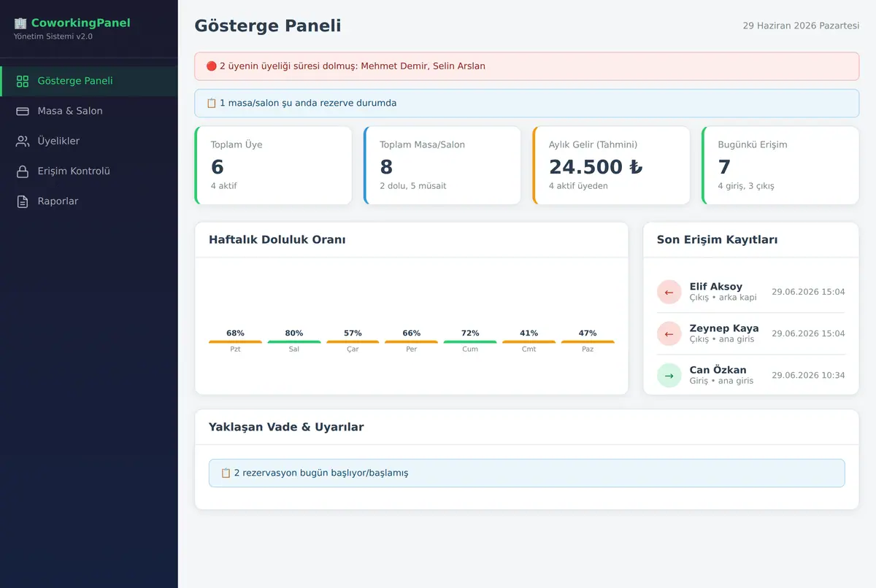This screenshot has height=588, width=876.
Task: Click Elif Aksoy's red exit arrow icon
Action: (x=669, y=292)
